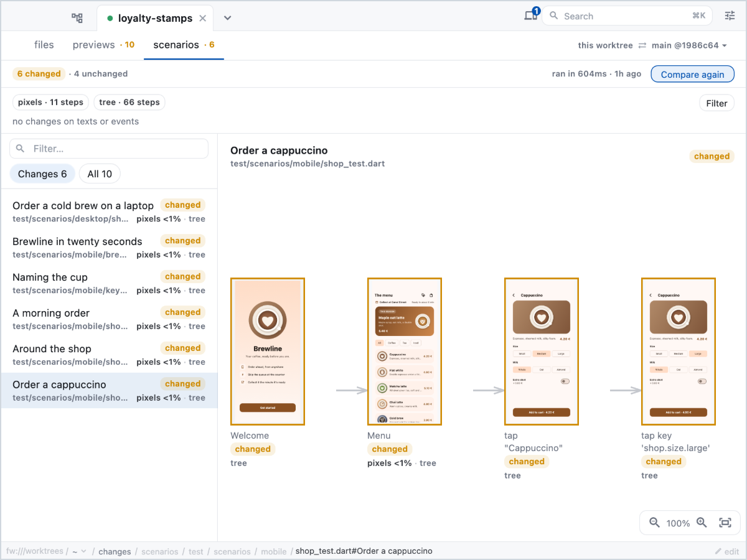Toggle the pixels 11 steps chip
This screenshot has height=560, width=747.
tap(51, 102)
